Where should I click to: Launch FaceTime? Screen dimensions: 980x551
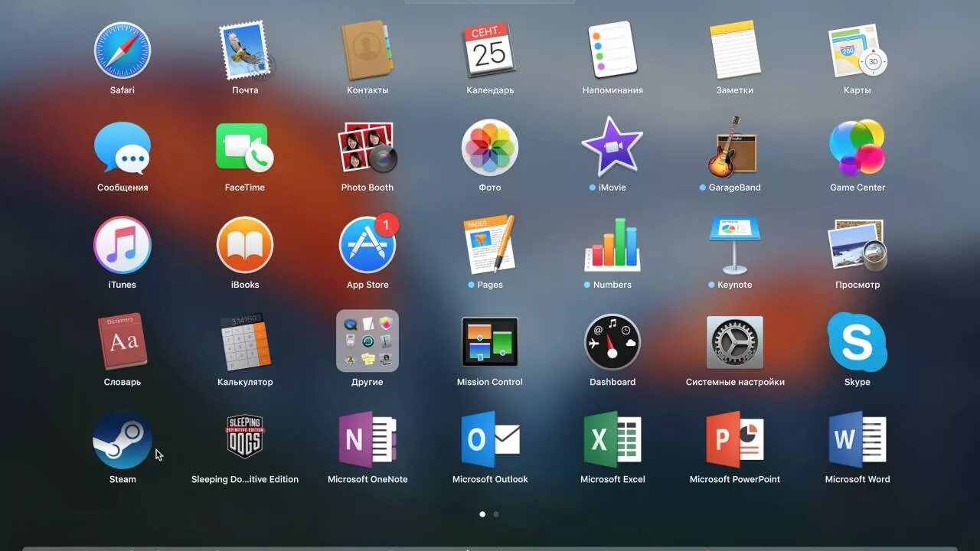click(x=245, y=148)
